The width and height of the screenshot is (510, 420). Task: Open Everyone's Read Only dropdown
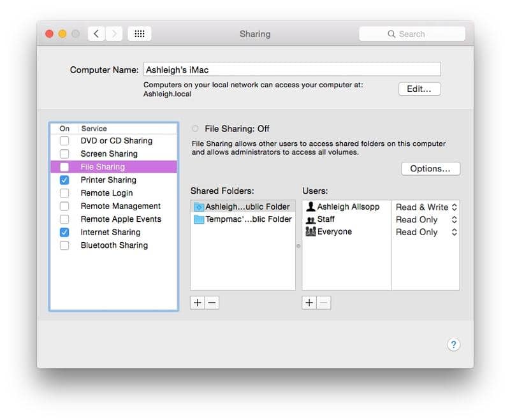[453, 232]
